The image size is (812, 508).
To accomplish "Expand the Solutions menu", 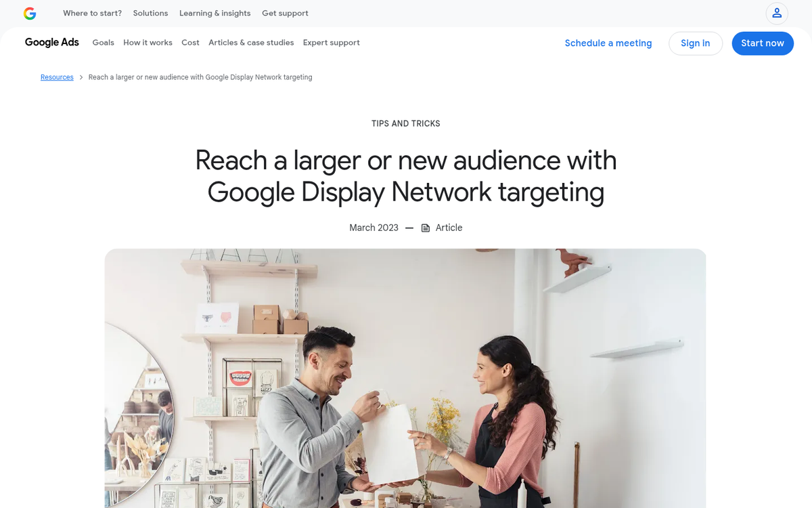I will pos(150,14).
